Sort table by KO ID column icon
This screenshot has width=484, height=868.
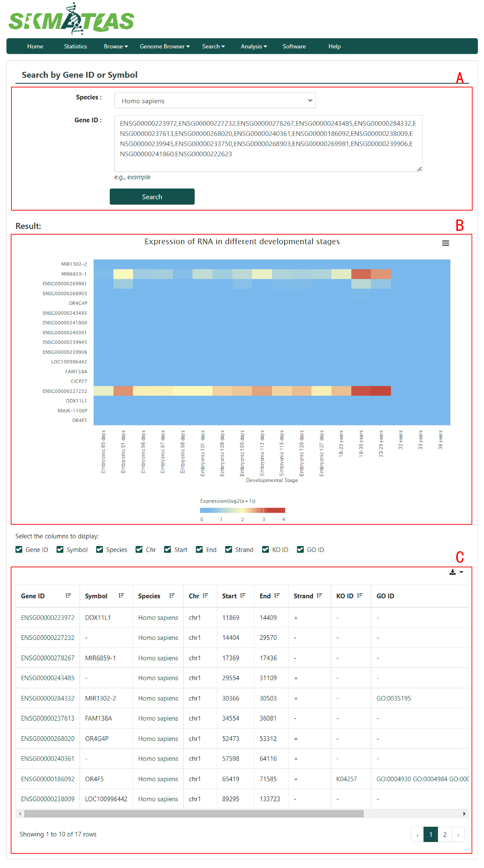click(x=359, y=595)
